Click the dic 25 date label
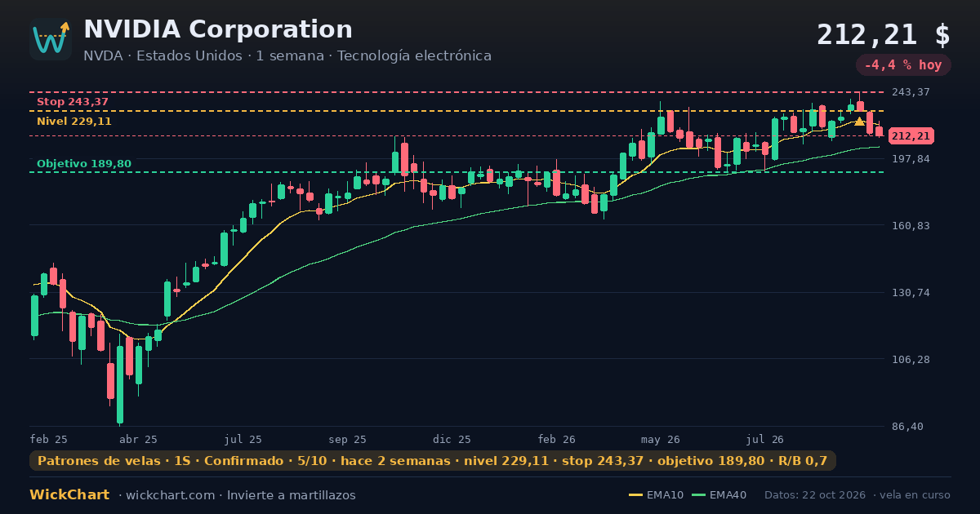This screenshot has width=980, height=514. tap(452, 439)
